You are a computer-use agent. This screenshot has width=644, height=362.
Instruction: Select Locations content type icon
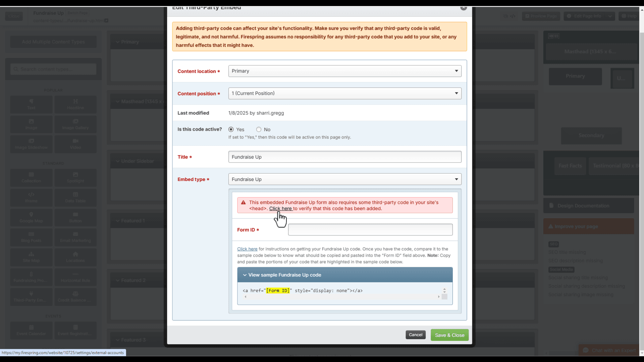(75, 257)
